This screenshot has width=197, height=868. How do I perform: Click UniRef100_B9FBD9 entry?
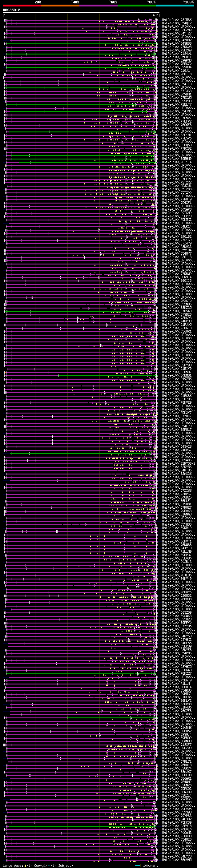pyautogui.click(x=177, y=737)
